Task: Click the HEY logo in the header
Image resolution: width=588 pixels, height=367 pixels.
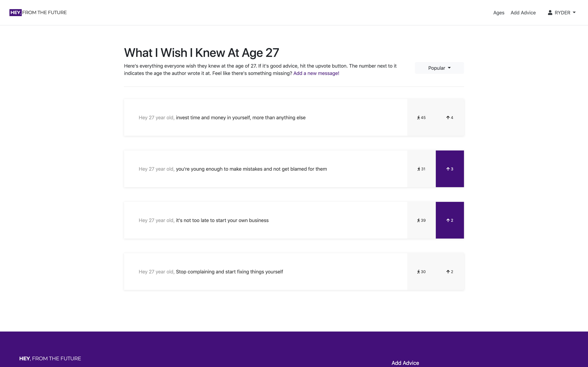Action: coord(15,12)
